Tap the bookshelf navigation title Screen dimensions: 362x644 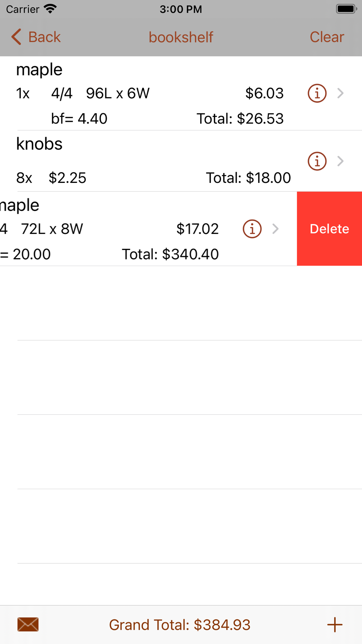click(x=181, y=37)
